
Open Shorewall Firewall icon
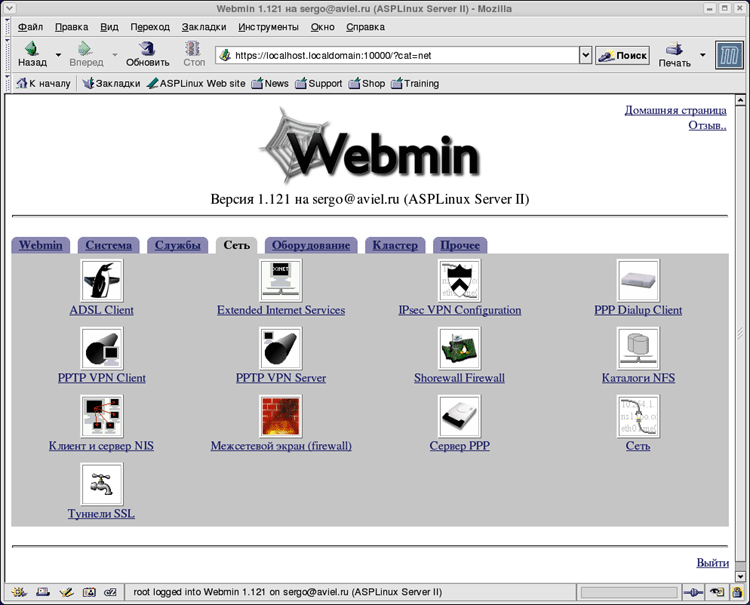(x=459, y=348)
